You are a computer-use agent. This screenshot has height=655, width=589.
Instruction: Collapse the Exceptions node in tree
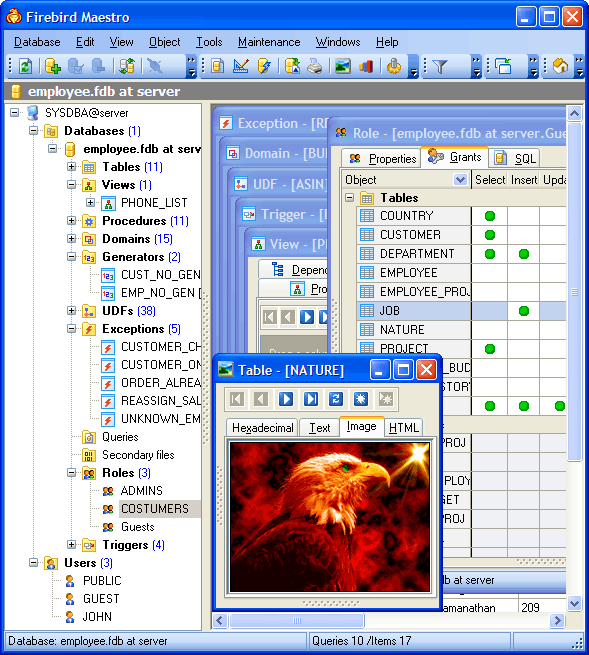71,329
